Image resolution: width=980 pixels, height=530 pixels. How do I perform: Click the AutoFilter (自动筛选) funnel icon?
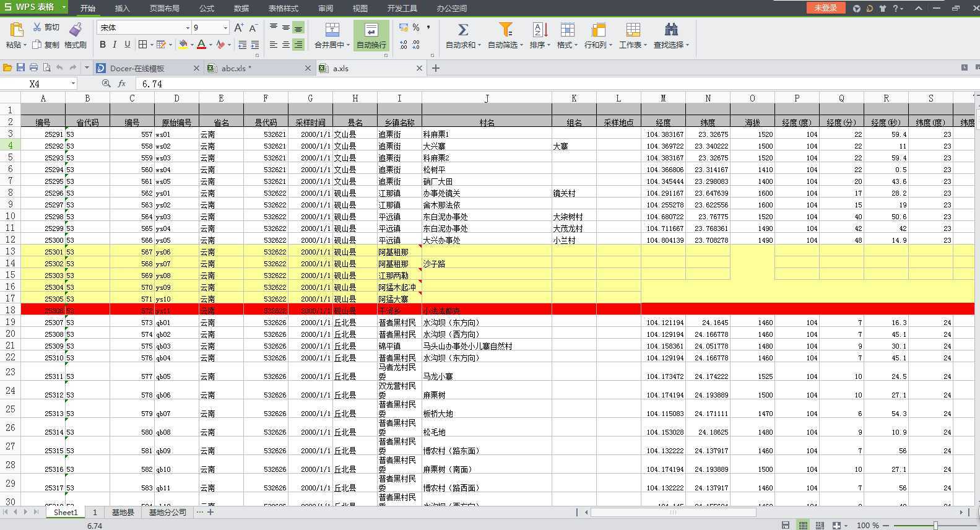tap(506, 30)
